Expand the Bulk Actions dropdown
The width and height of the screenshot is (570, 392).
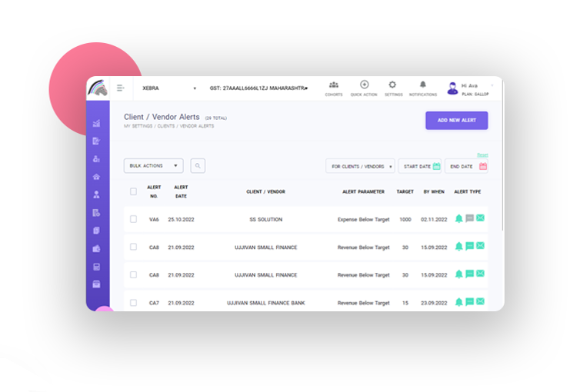tap(154, 165)
